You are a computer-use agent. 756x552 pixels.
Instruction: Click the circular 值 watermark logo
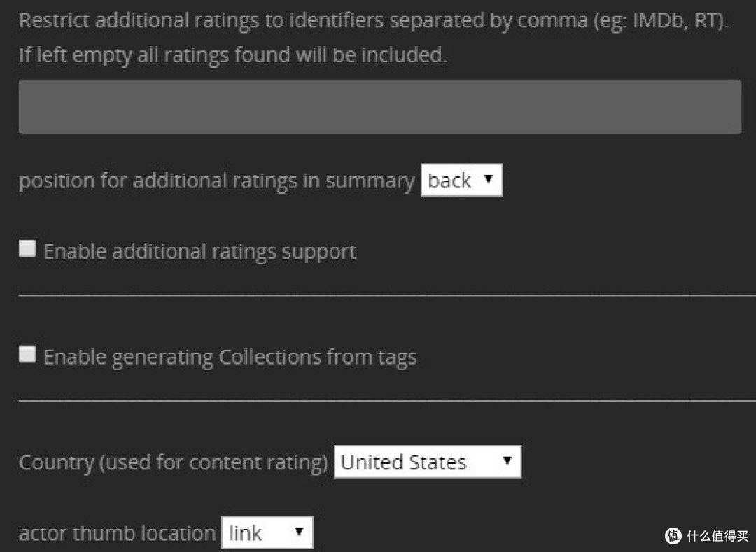673,535
